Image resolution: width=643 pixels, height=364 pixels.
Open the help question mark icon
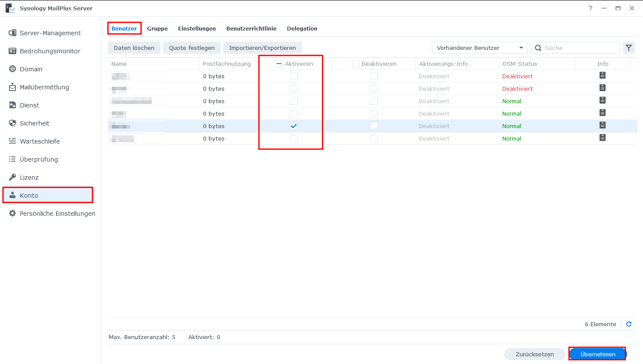(x=590, y=8)
